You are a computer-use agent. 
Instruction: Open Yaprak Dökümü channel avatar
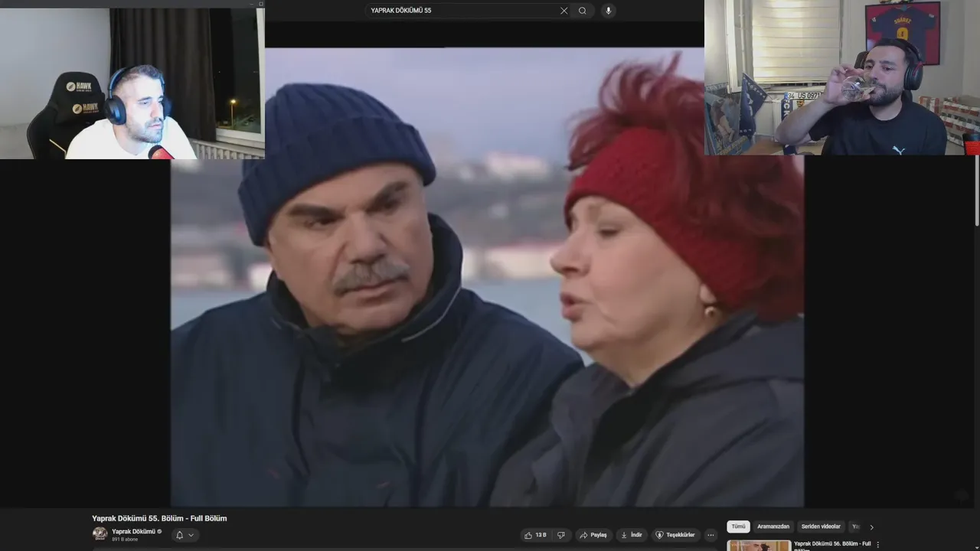pyautogui.click(x=100, y=534)
